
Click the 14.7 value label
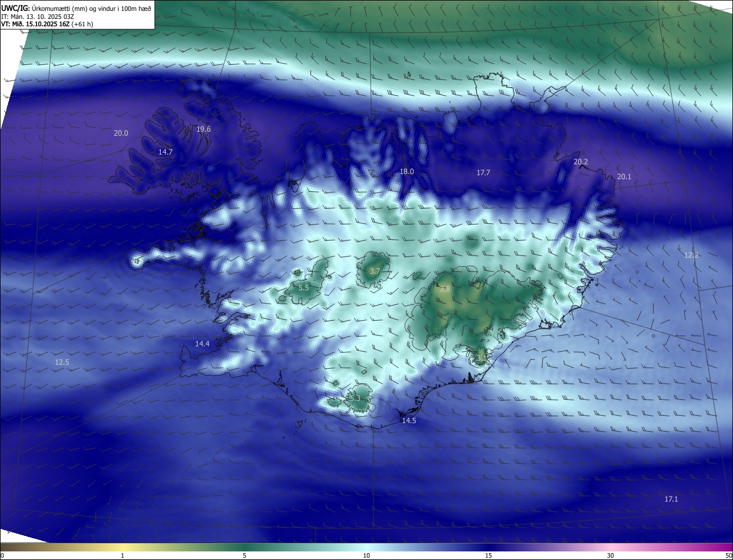[165, 152]
